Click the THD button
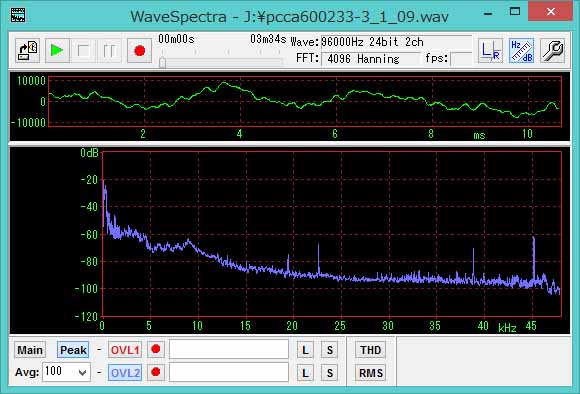 [371, 350]
